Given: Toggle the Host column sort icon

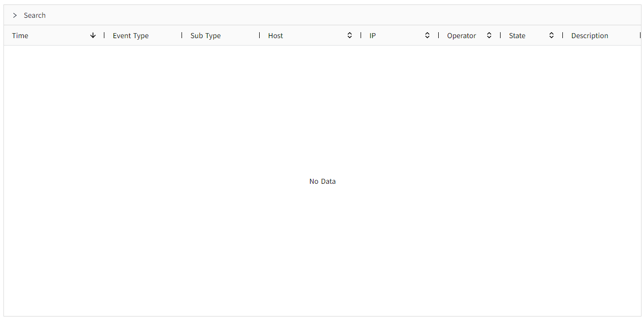Looking at the screenshot, I should (350, 35).
